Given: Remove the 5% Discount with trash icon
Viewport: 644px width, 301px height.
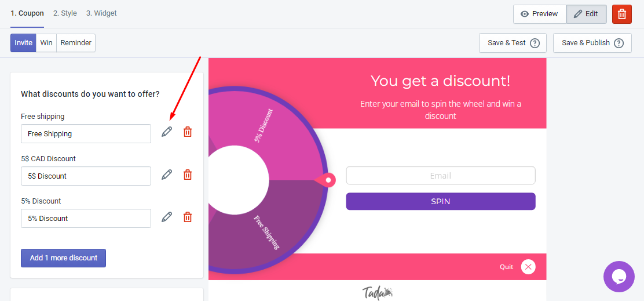Looking at the screenshot, I should point(187,217).
